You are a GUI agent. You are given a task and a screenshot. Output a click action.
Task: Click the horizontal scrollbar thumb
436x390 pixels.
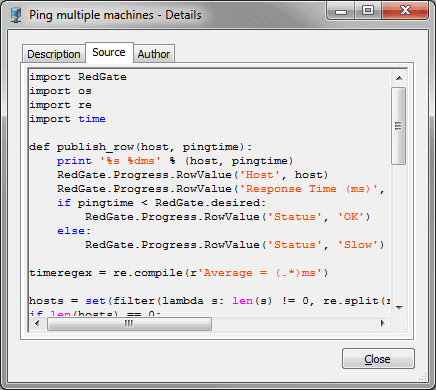click(x=129, y=323)
